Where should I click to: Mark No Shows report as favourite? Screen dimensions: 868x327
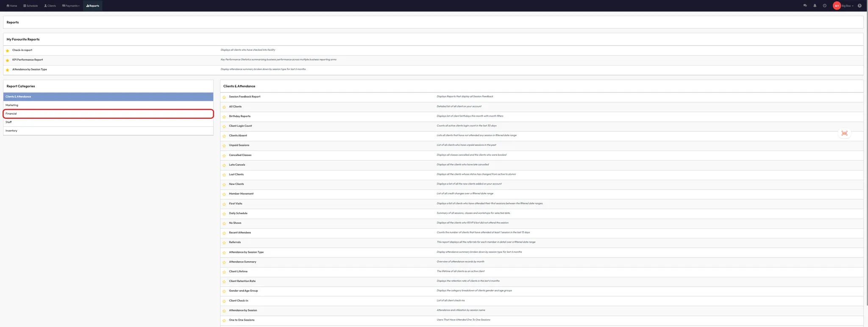click(224, 224)
